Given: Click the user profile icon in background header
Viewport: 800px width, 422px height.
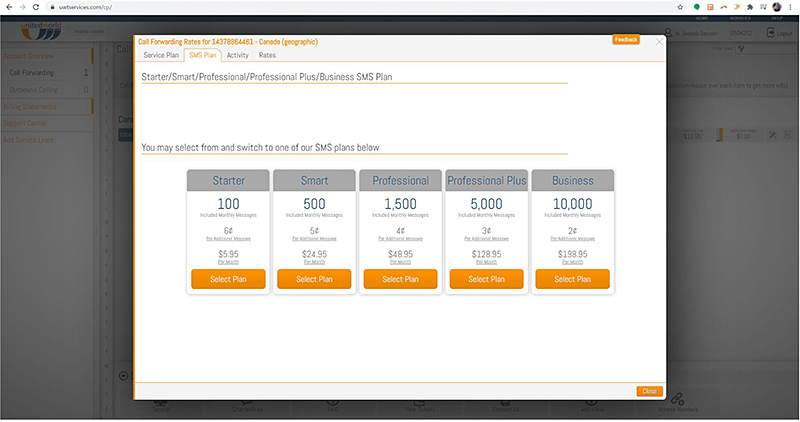Looking at the screenshot, I should (668, 33).
